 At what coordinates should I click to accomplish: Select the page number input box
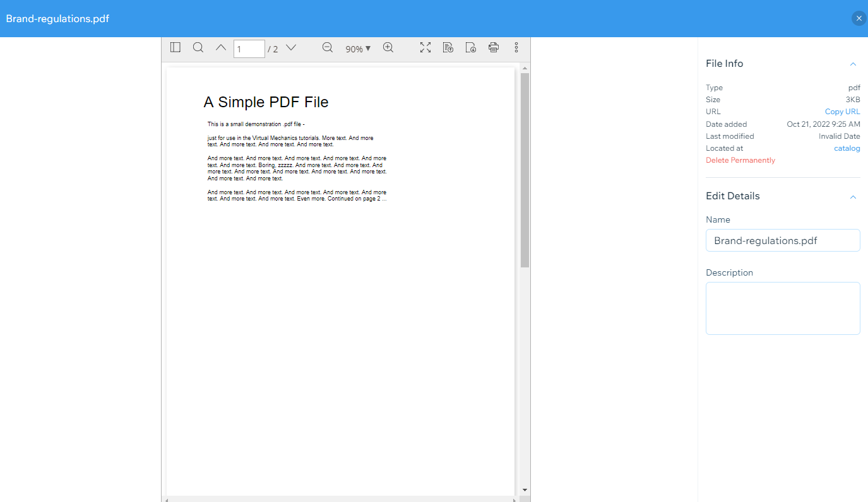coord(249,48)
